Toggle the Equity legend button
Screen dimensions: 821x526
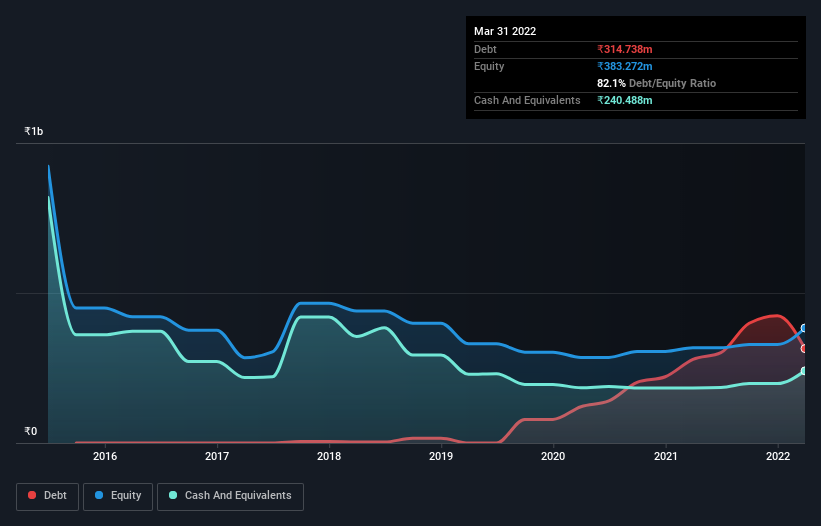(x=118, y=496)
